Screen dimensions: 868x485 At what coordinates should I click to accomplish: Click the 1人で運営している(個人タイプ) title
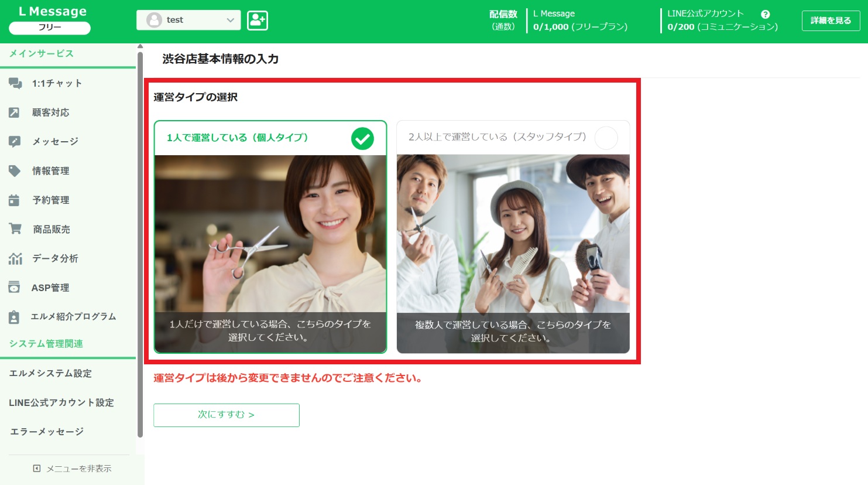(237, 138)
